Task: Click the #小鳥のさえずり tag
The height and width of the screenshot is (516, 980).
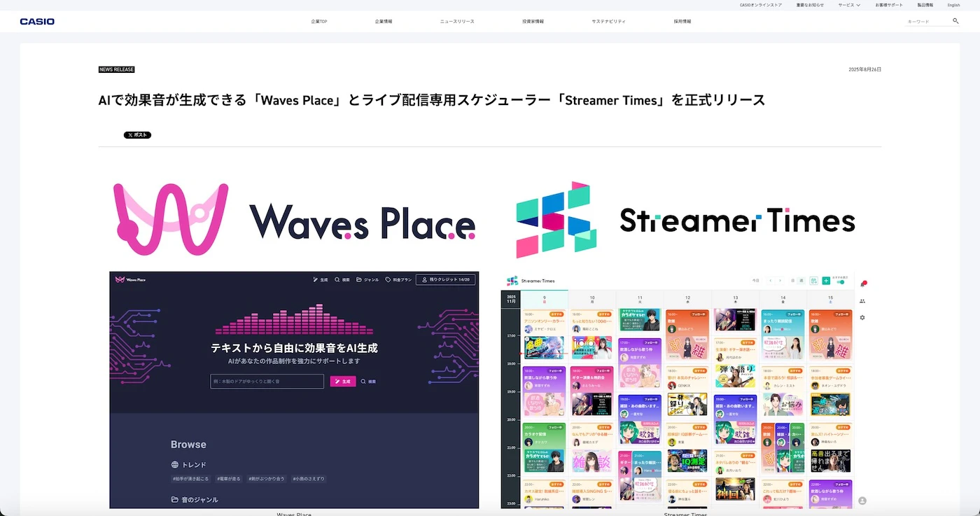Action: tap(308, 479)
